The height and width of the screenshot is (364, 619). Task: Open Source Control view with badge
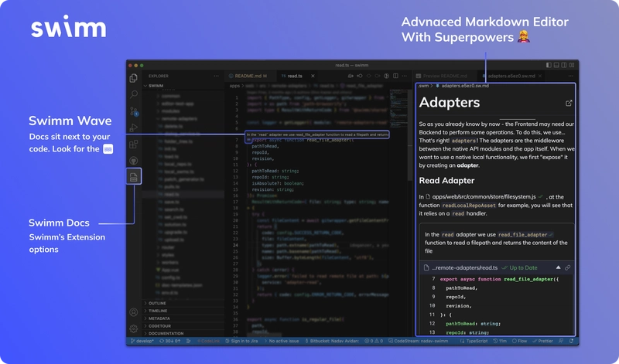(x=134, y=111)
